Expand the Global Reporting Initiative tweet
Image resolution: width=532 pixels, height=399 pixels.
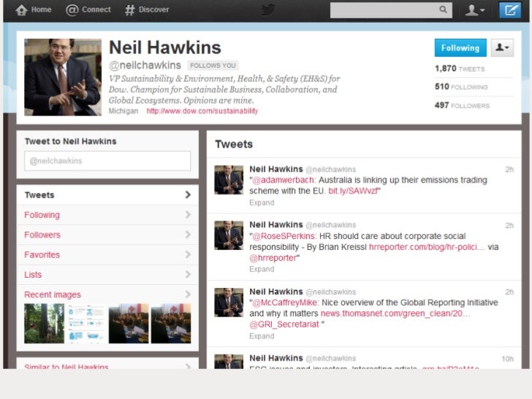tap(262, 336)
